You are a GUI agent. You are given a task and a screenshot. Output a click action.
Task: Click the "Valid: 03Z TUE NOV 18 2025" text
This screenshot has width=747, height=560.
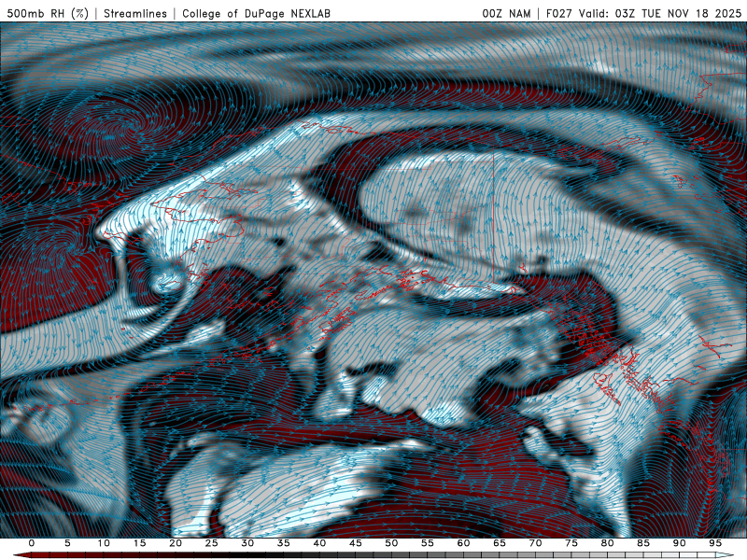[x=660, y=13]
